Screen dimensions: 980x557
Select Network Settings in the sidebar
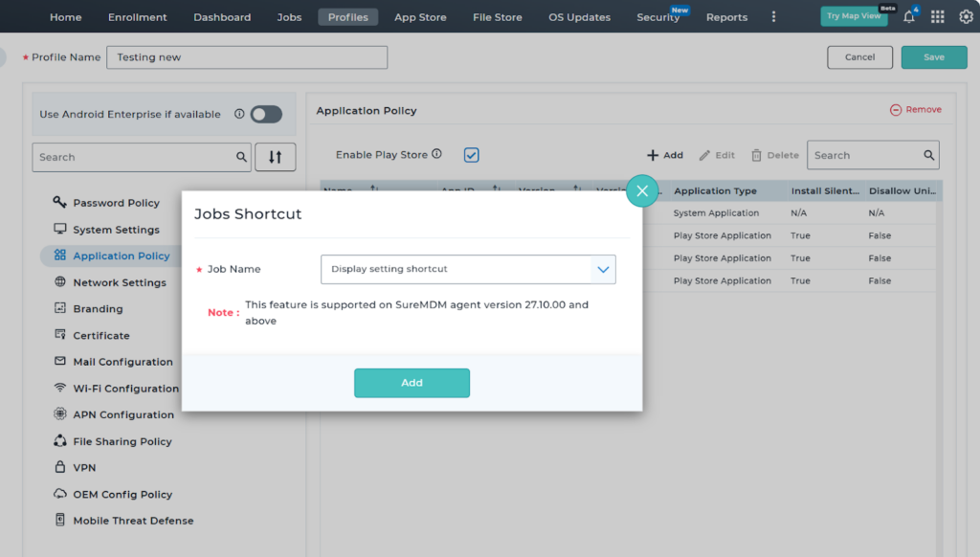(120, 282)
